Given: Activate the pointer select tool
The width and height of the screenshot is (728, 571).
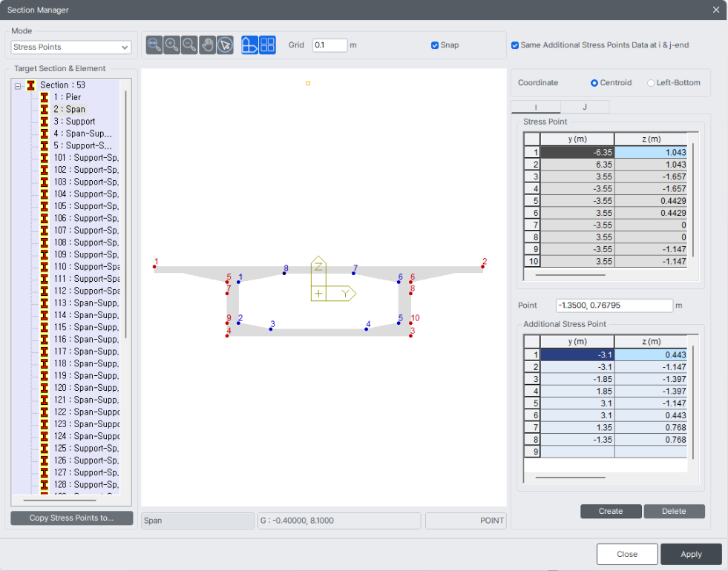Looking at the screenshot, I should click(225, 45).
